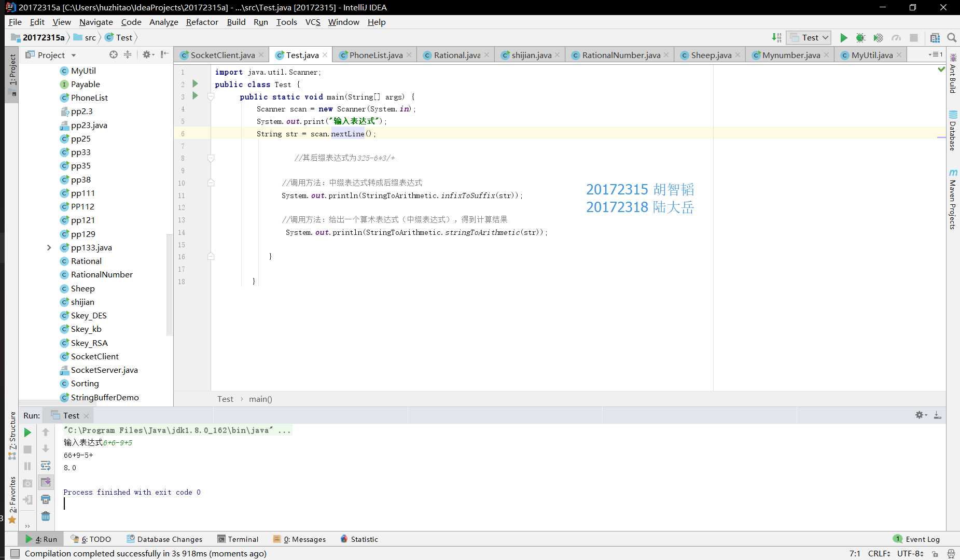Click the Debug bug icon in the toolbar
The height and width of the screenshot is (560, 960).
(x=860, y=38)
